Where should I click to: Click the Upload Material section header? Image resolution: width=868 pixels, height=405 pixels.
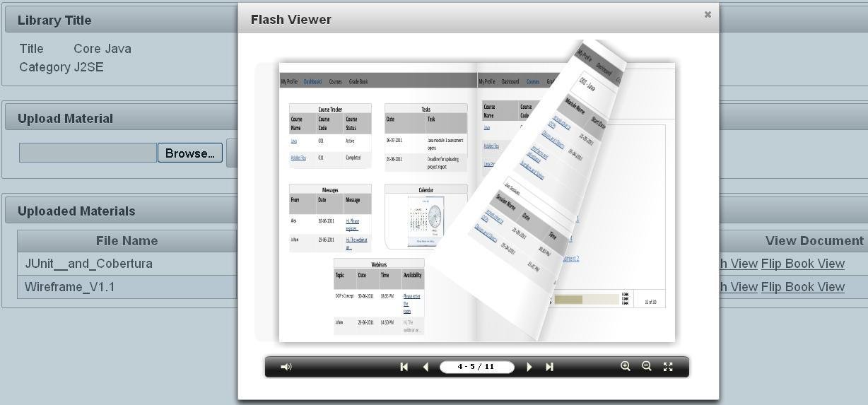pyautogui.click(x=65, y=119)
